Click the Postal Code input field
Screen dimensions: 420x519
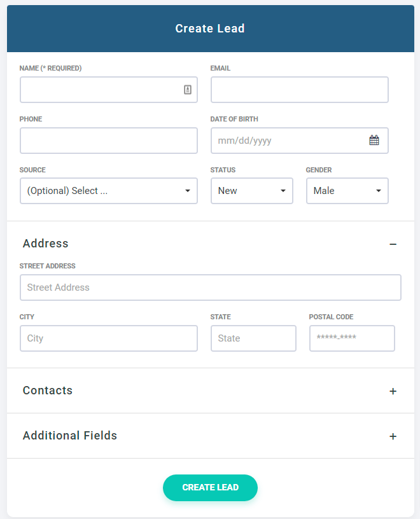coord(352,338)
